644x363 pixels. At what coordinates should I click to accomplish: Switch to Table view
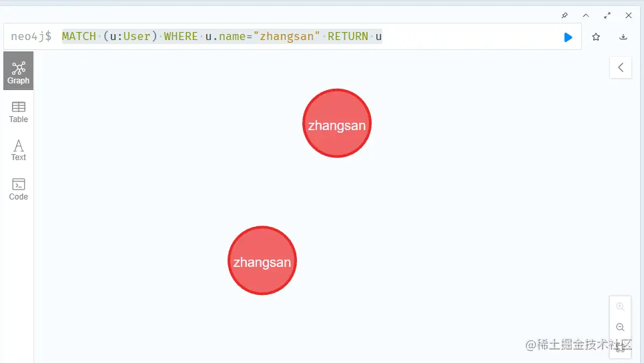19,112
